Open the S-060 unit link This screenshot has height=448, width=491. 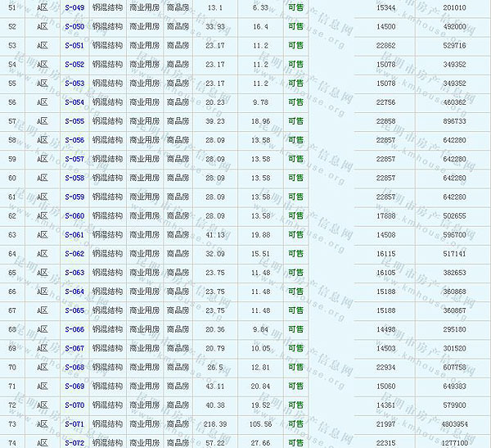pos(74,216)
